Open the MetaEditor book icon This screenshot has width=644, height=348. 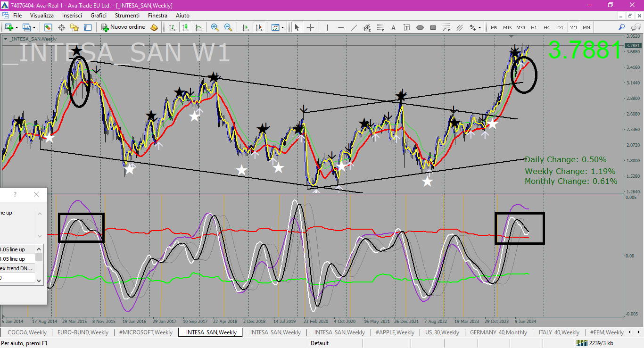click(155, 27)
